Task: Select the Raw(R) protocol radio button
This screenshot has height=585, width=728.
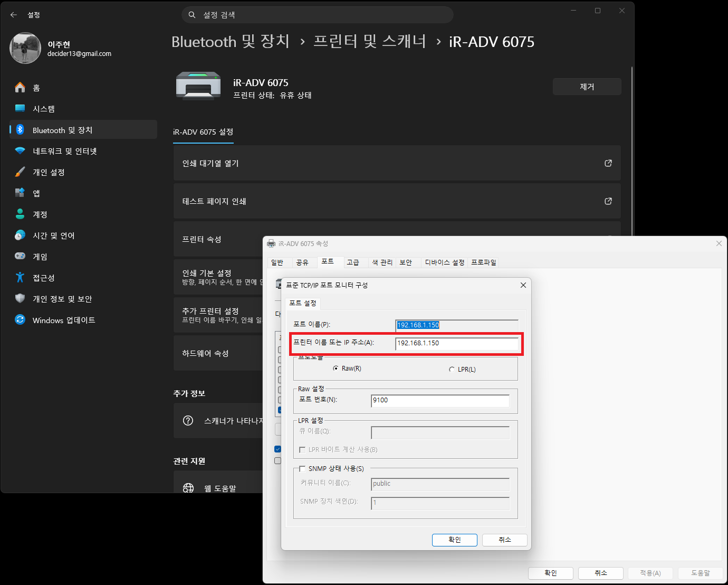Action: tap(336, 369)
